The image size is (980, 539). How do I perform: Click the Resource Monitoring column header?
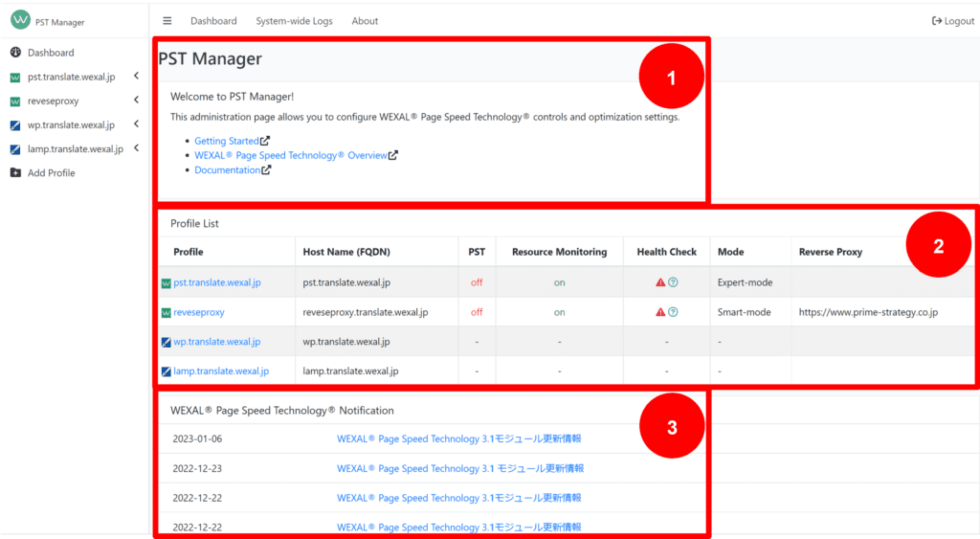[559, 252]
